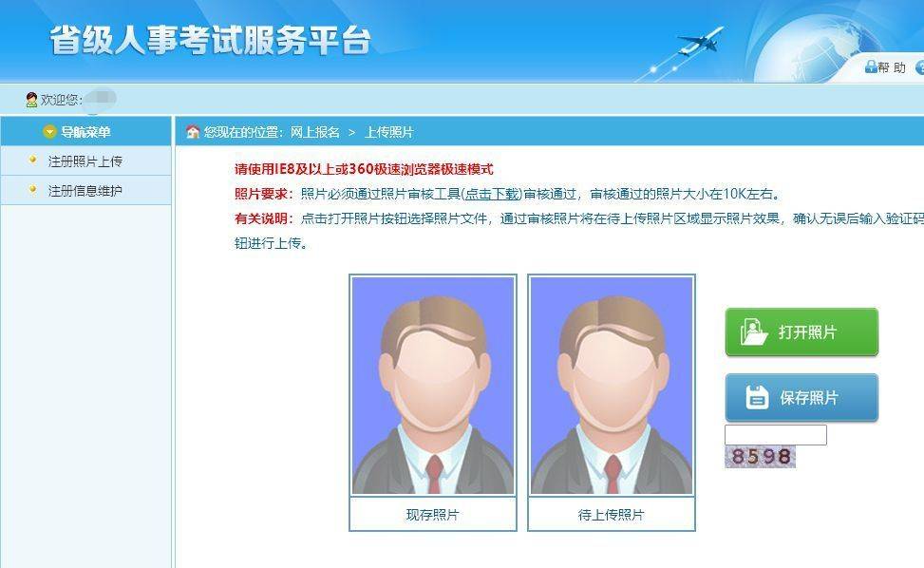Screen dimensions: 924x568
Task: Select the 待上传照片 portrait thumbnail
Action: coord(611,386)
